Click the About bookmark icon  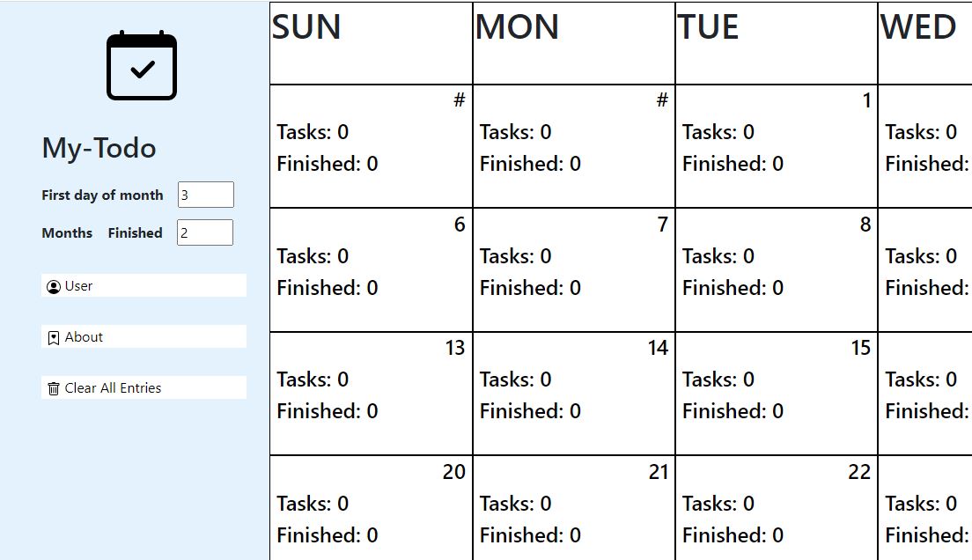coord(54,337)
